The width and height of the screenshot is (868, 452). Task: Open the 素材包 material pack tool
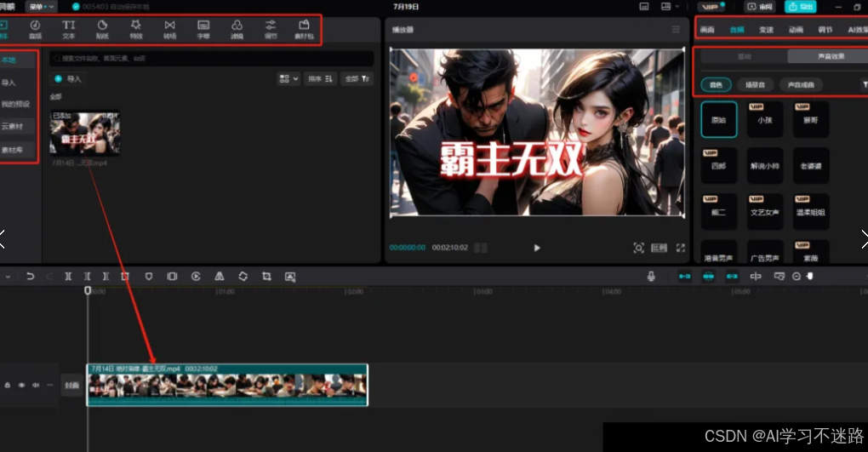click(x=304, y=29)
